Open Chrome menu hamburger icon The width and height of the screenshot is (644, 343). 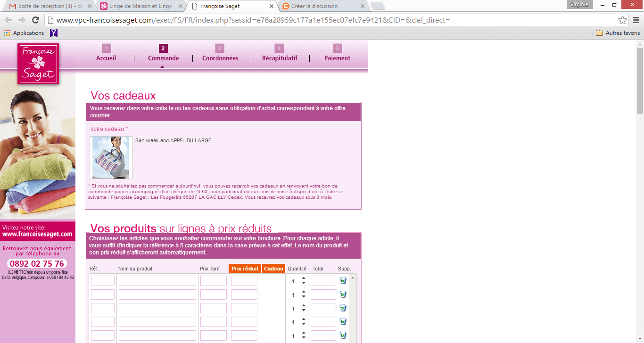[636, 20]
